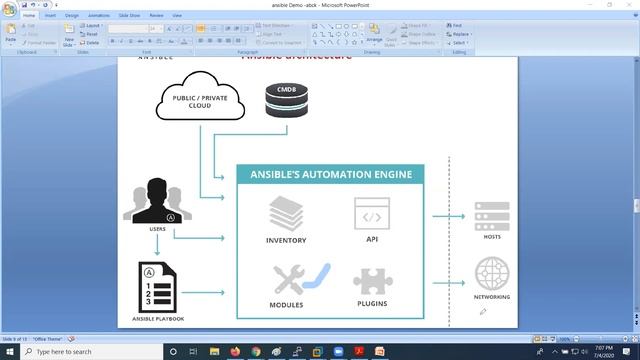
Task: Open the Animations tab
Action: pyautogui.click(x=99, y=16)
